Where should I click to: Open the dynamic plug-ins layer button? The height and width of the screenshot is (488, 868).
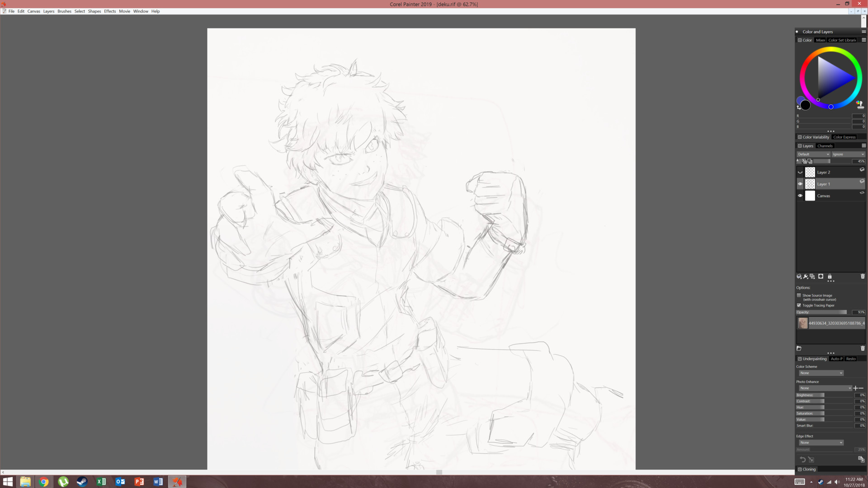806,277
